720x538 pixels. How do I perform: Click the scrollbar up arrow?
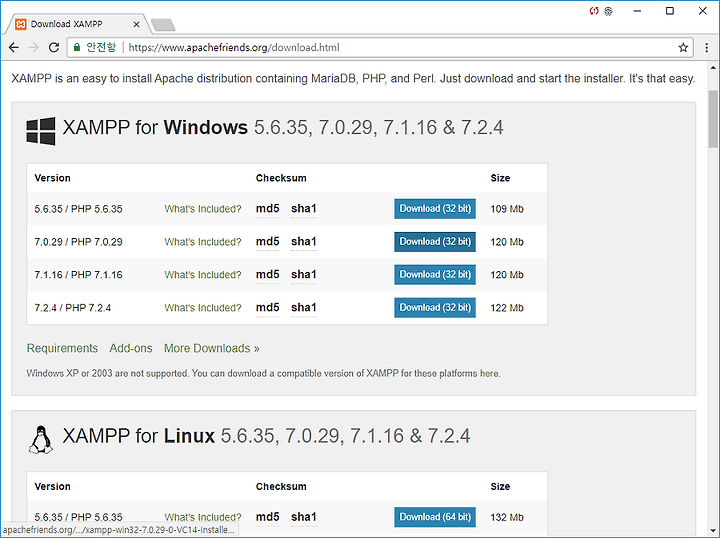713,68
